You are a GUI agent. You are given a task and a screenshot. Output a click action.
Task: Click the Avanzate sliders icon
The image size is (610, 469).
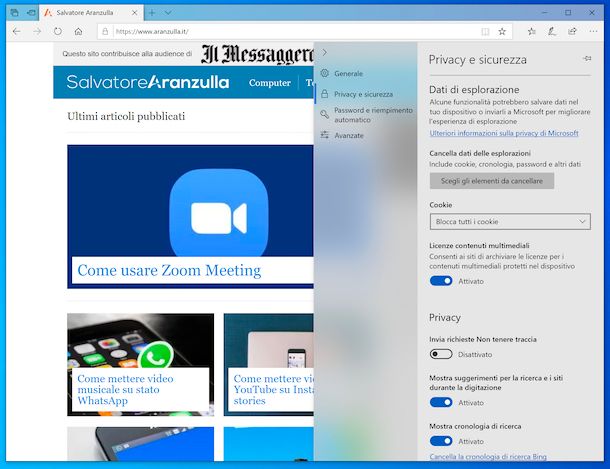(x=324, y=135)
